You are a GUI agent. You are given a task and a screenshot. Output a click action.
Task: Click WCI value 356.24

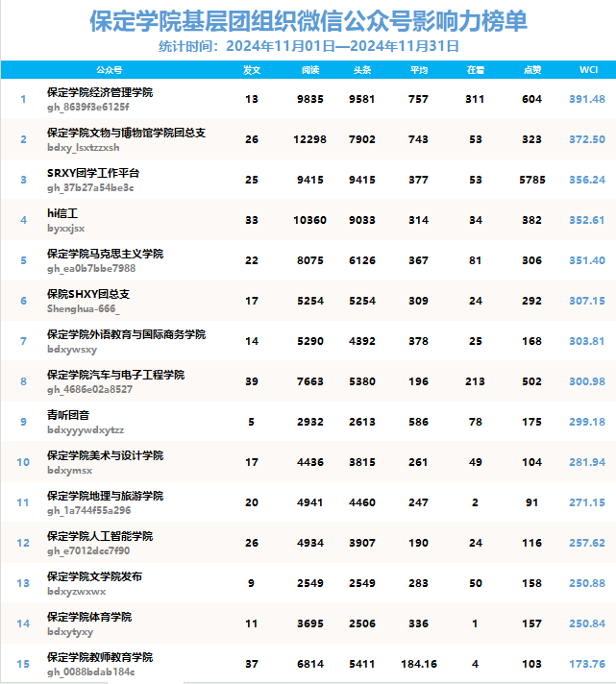click(x=587, y=180)
